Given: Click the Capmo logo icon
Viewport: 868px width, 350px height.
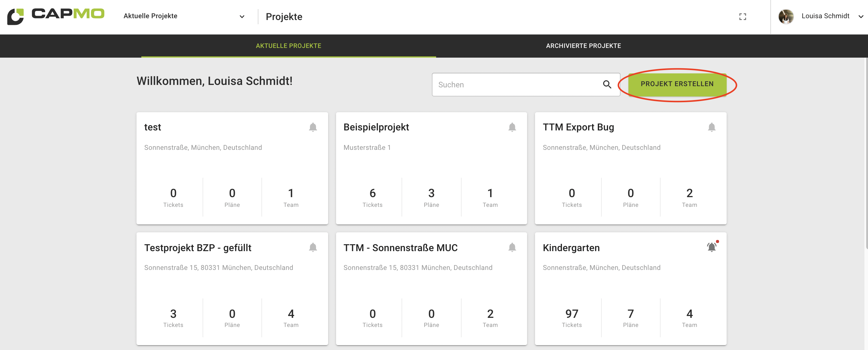Looking at the screenshot, I should click(x=16, y=16).
